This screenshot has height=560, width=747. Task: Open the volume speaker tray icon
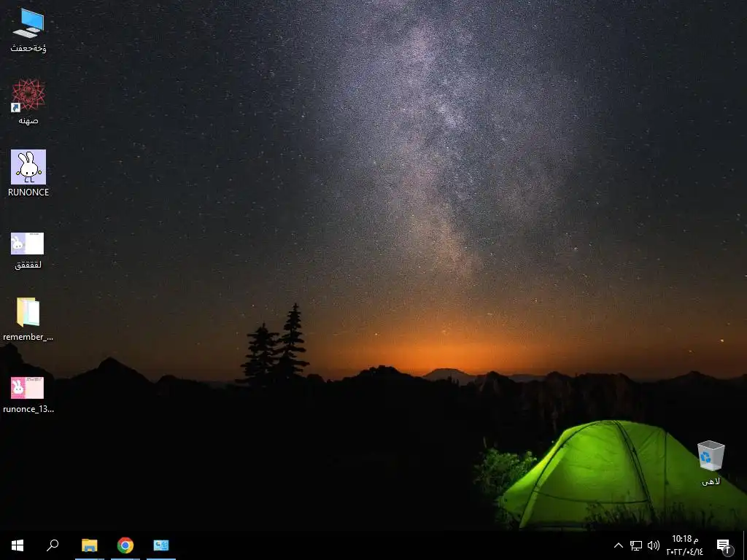tap(653, 545)
